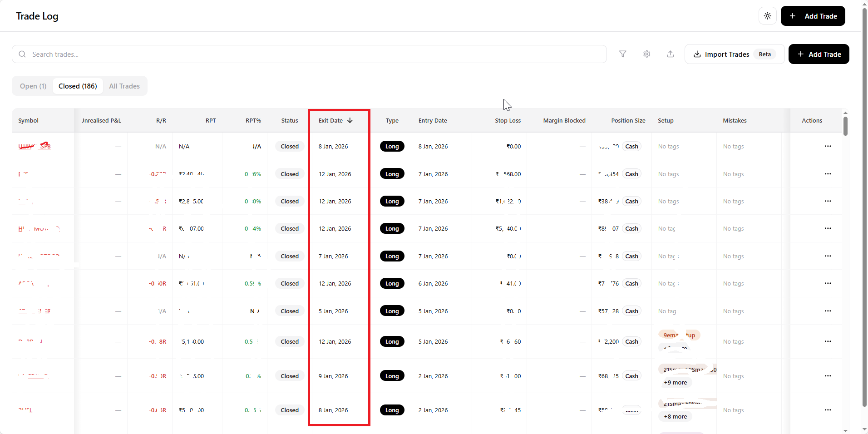
Task: Open actions menu for trade entered 8 Jan, 2026
Action: (x=828, y=146)
